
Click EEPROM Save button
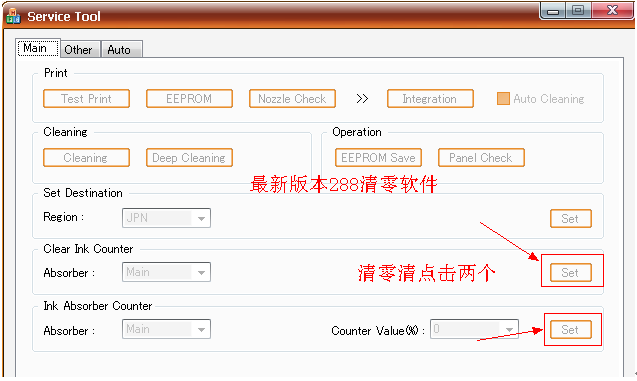(x=378, y=158)
